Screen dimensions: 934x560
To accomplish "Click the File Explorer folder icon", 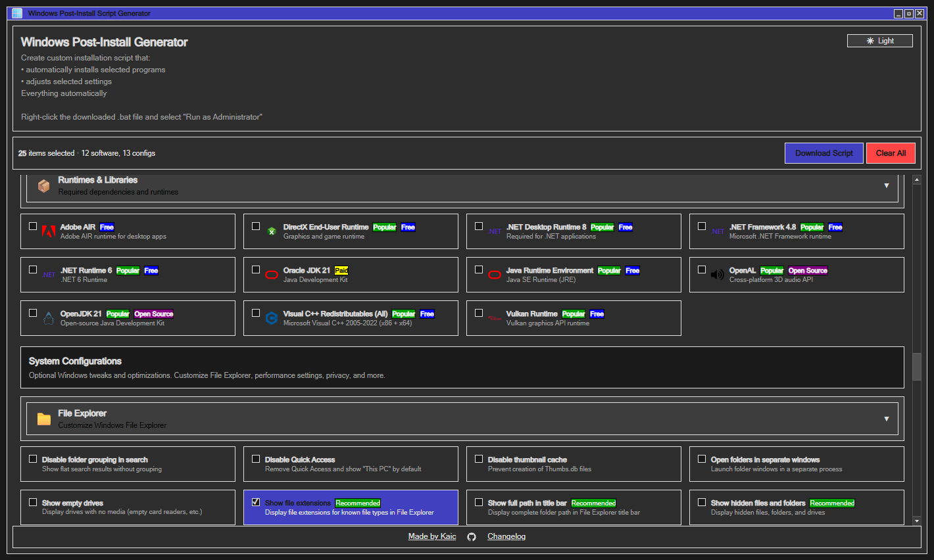I will pyautogui.click(x=43, y=418).
